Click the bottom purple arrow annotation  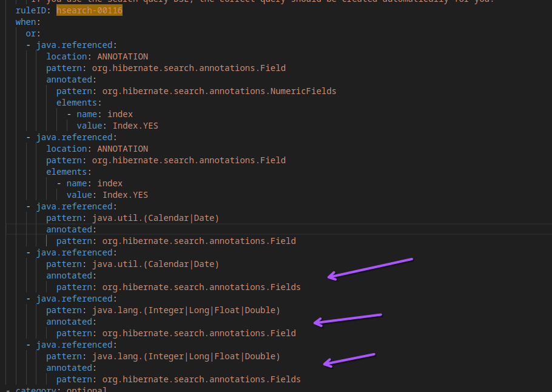click(x=349, y=359)
